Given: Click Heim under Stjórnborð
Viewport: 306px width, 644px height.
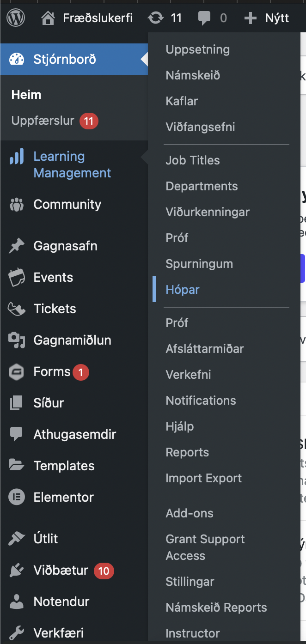Looking at the screenshot, I should tap(26, 95).
